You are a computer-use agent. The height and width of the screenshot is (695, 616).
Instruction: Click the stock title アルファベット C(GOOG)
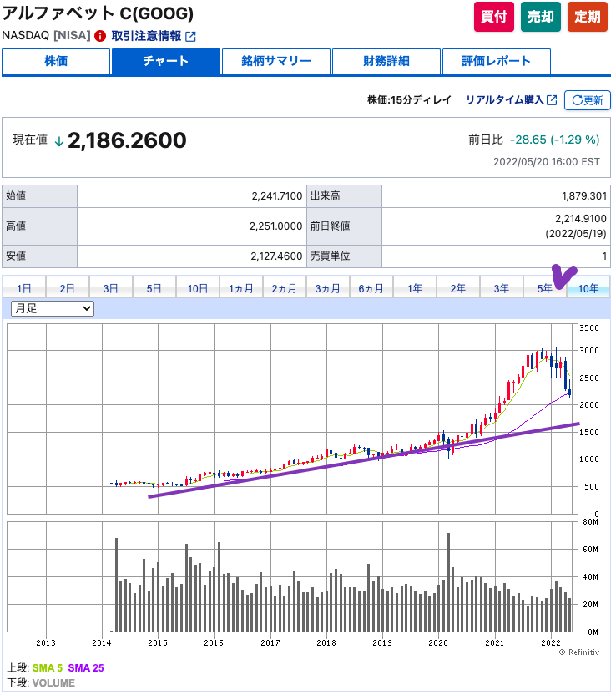pyautogui.click(x=98, y=13)
